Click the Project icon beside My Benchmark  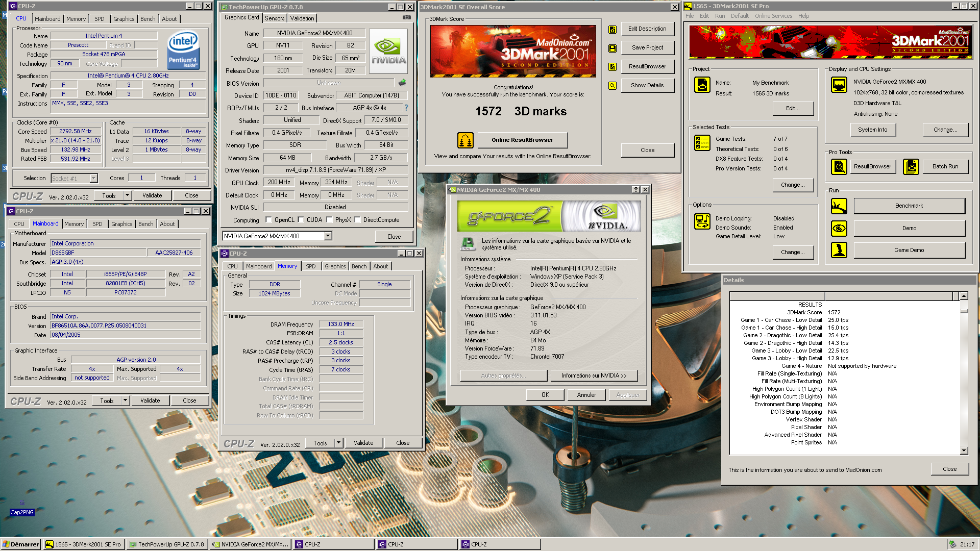[x=702, y=85]
